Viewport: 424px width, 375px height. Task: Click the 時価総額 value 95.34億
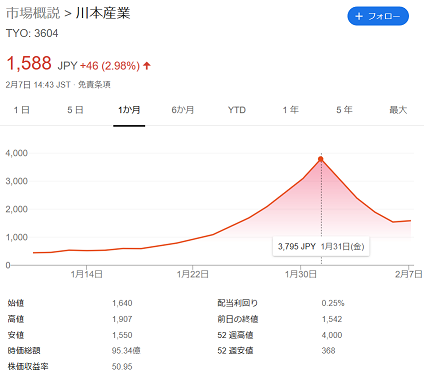pyautogui.click(x=126, y=351)
